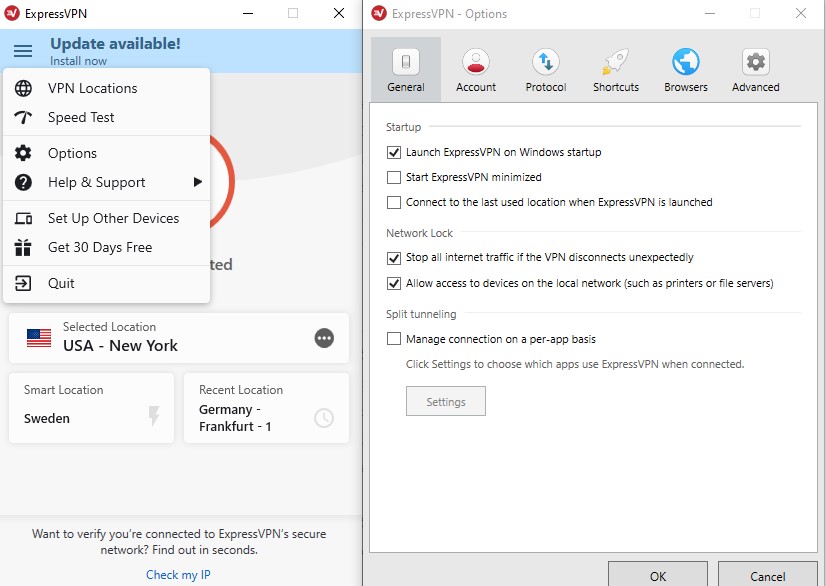
Task: Click the devices icon for Set Up Other Devices
Action: click(23, 218)
